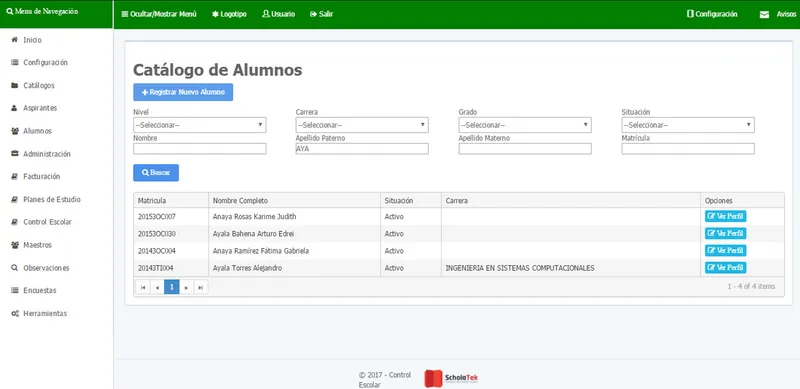Click the plus icon on Registrar Nuevo Alumno

[x=145, y=92]
